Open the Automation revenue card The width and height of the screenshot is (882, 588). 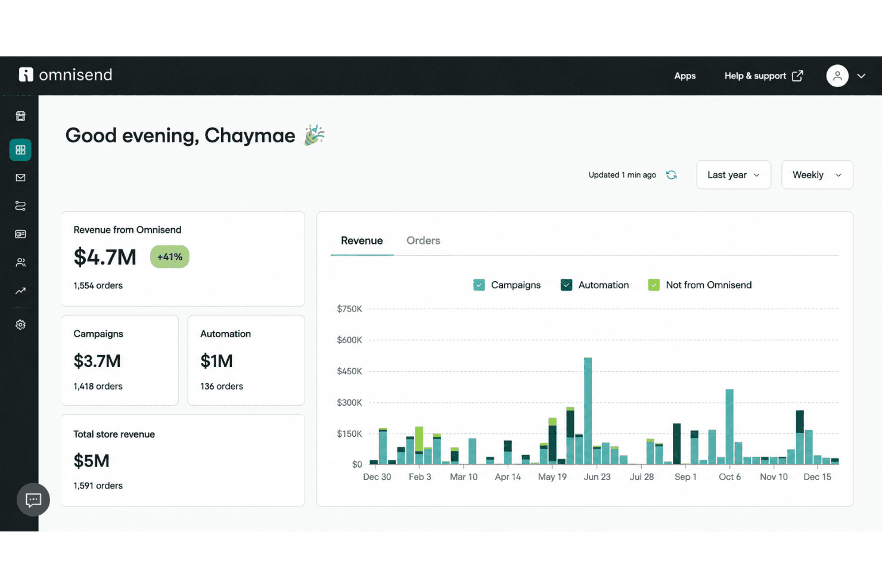click(246, 360)
